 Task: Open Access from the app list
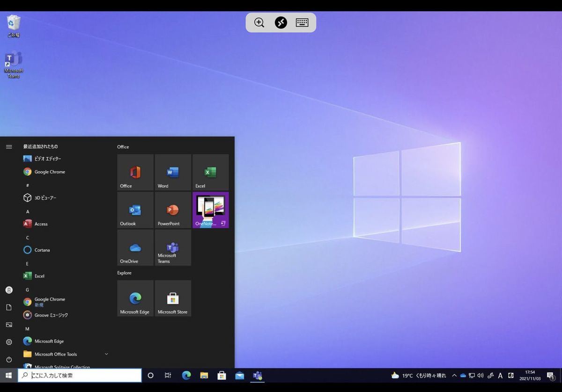tap(66, 224)
